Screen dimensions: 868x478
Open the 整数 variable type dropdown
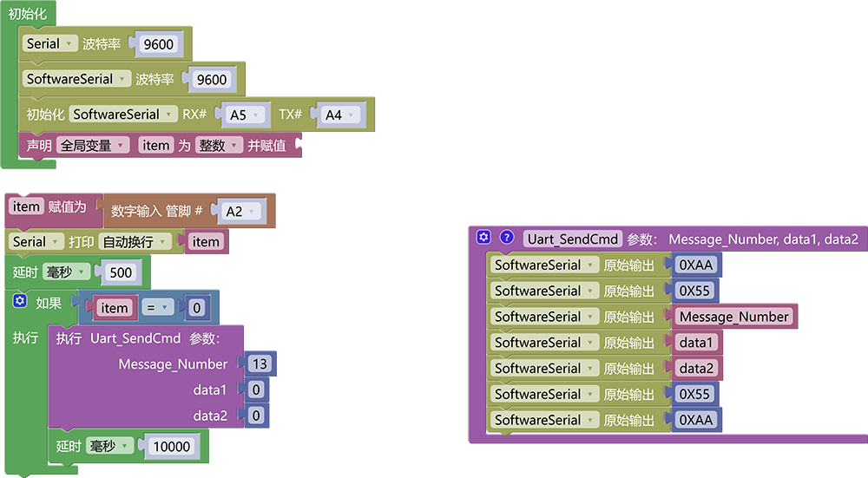tap(220, 146)
